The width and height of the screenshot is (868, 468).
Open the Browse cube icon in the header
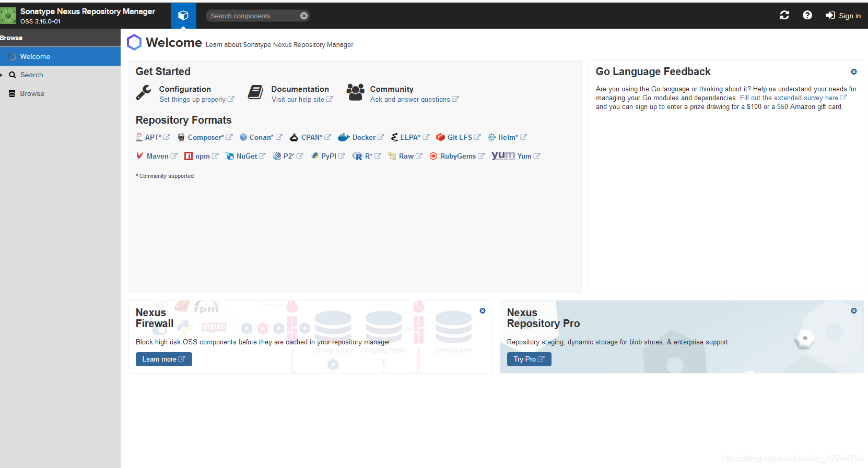183,16
